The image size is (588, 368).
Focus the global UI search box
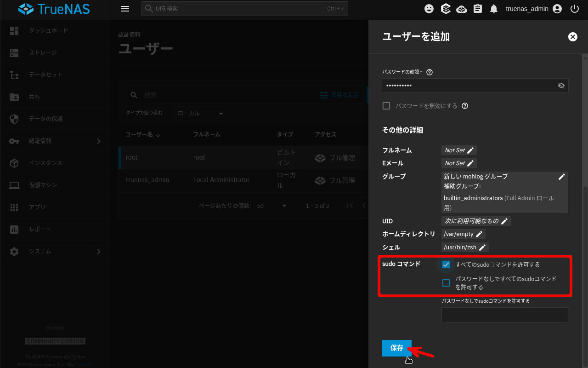[x=245, y=9]
